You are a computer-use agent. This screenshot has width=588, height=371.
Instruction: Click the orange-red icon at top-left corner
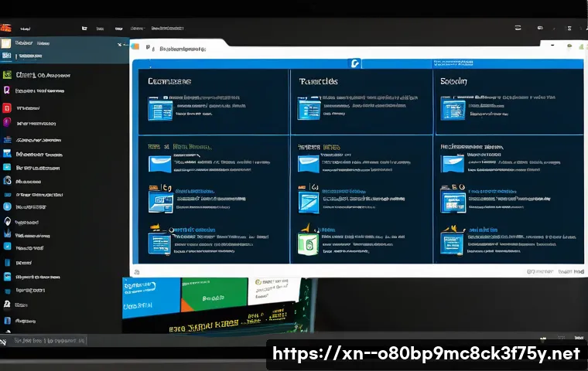6,27
